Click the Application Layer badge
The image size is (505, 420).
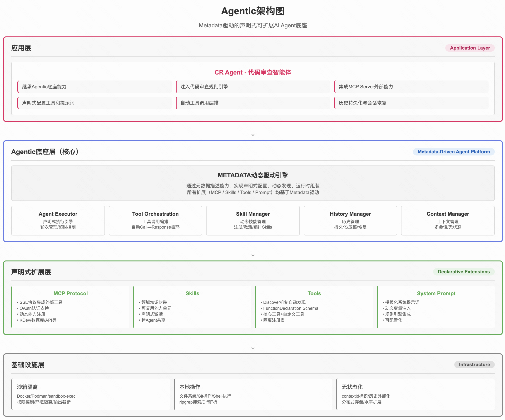(x=469, y=48)
